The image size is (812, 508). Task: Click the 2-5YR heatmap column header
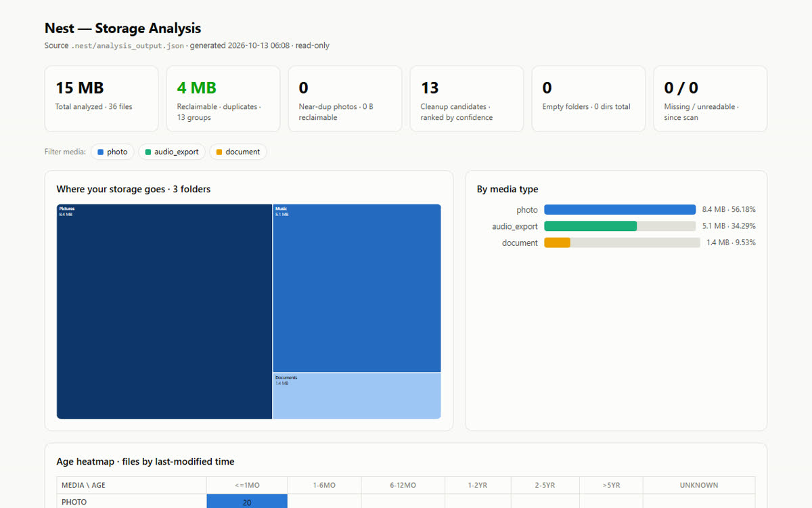click(545, 485)
